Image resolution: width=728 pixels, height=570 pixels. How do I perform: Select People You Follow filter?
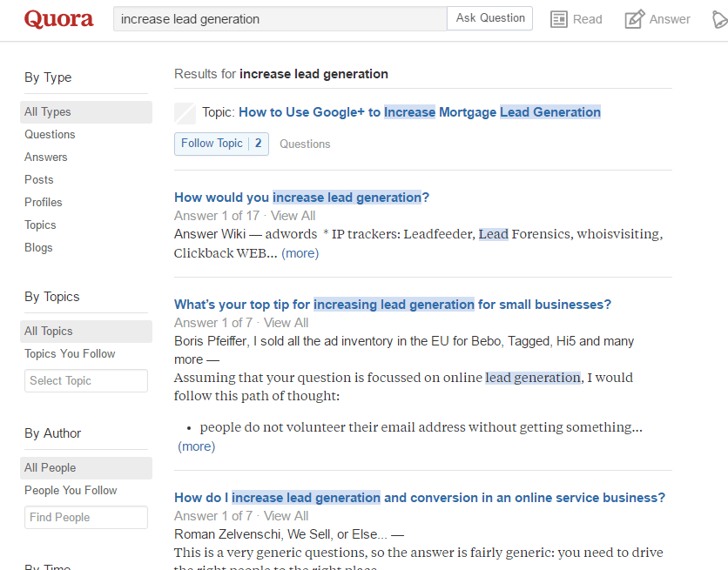click(71, 491)
